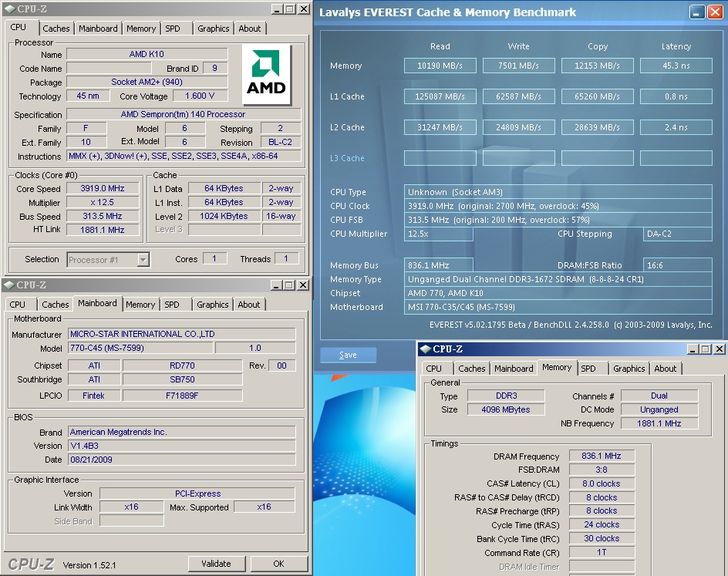Click EVEREST CPU Stepping DA-C2 field
This screenshot has height=576, width=728.
(x=678, y=234)
